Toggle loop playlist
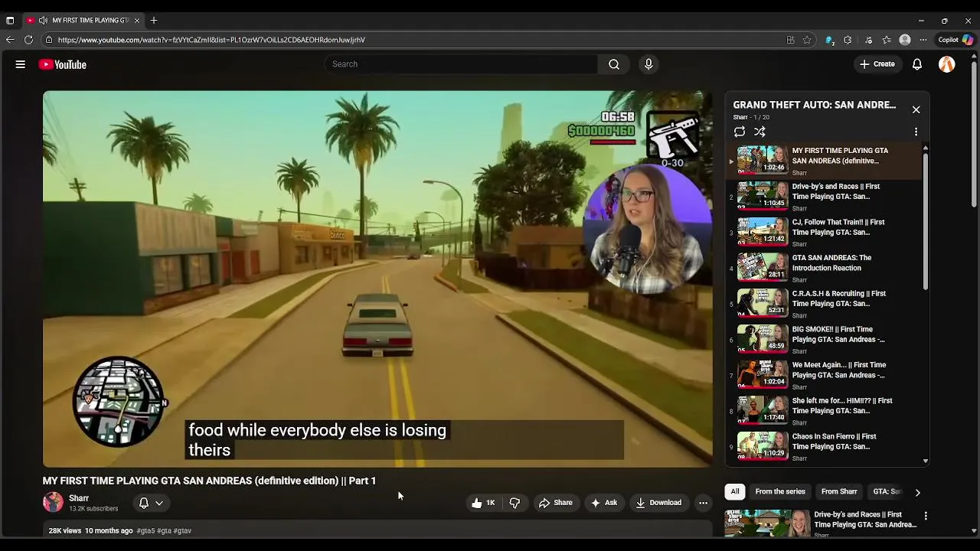The height and width of the screenshot is (551, 980). [740, 132]
